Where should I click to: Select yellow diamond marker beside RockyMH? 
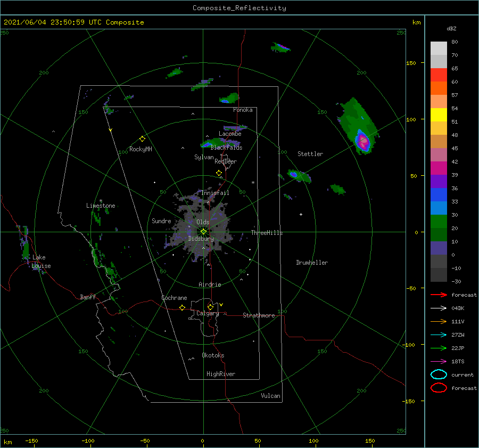point(142,139)
